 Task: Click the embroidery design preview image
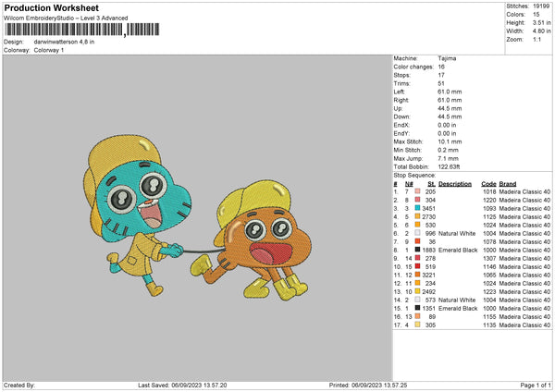198,217
